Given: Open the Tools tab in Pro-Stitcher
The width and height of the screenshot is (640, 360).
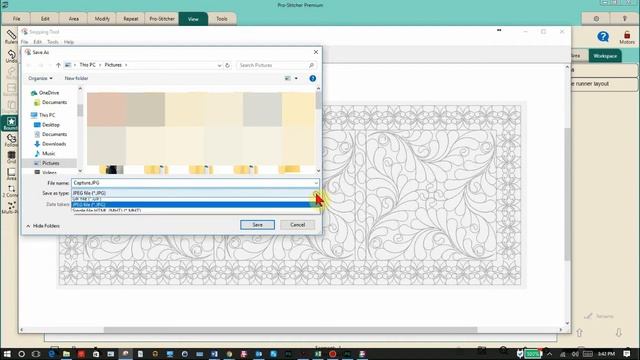Looking at the screenshot, I should [x=222, y=19].
